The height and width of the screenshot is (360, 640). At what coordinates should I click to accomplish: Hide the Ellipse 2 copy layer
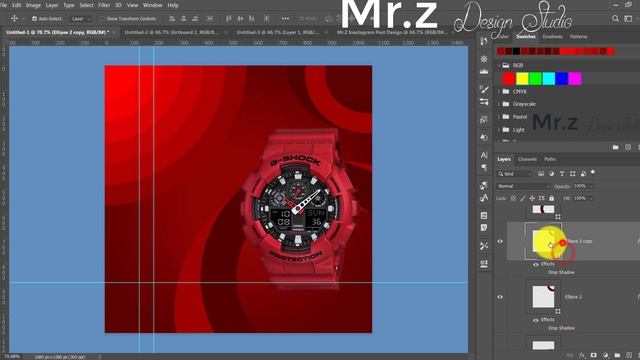(500, 241)
